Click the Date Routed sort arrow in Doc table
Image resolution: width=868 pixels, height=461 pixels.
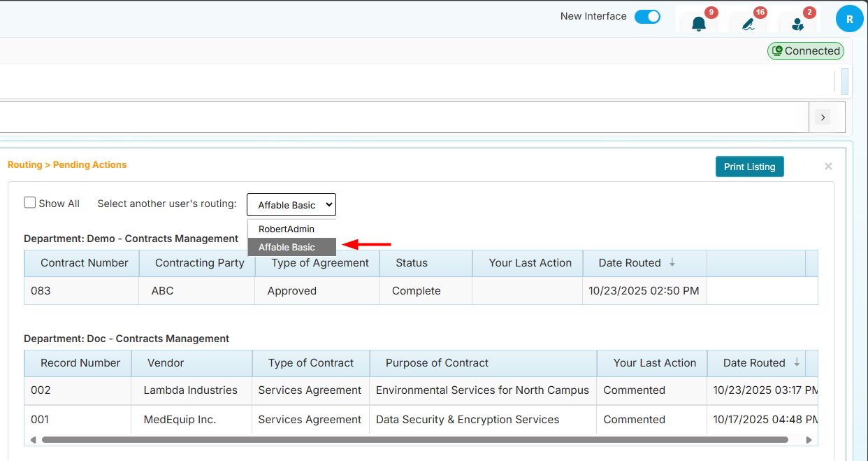click(796, 362)
